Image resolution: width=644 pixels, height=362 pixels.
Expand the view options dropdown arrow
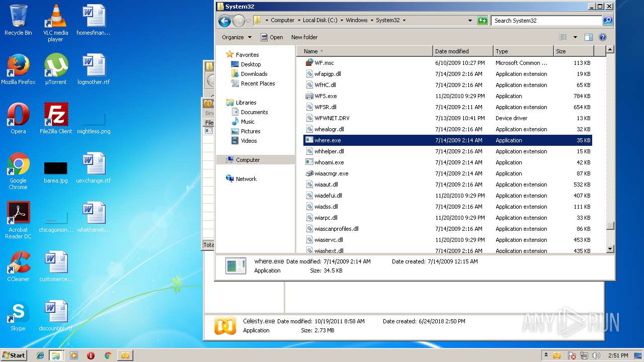tap(575, 37)
